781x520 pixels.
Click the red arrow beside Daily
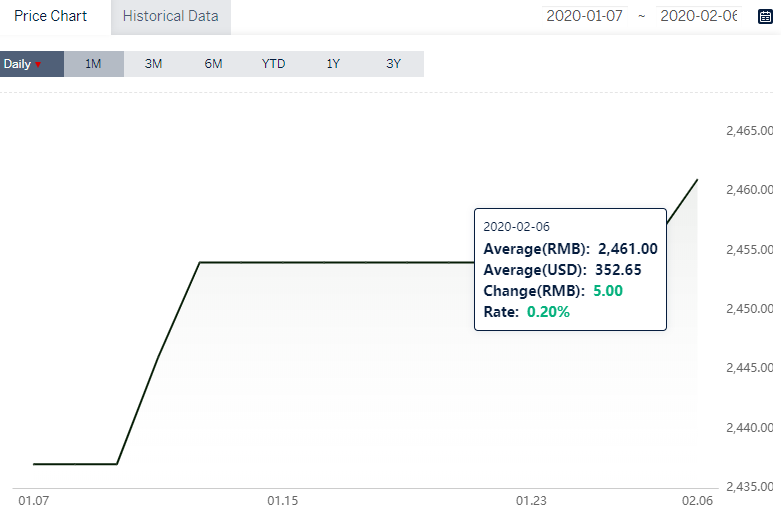[x=38, y=65]
